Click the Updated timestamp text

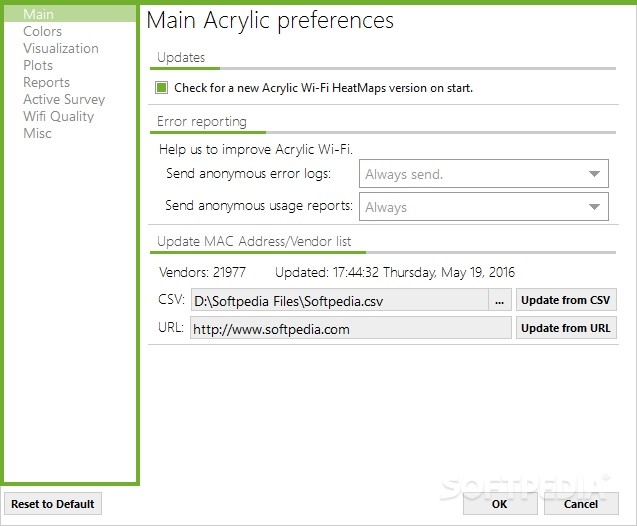click(x=395, y=272)
